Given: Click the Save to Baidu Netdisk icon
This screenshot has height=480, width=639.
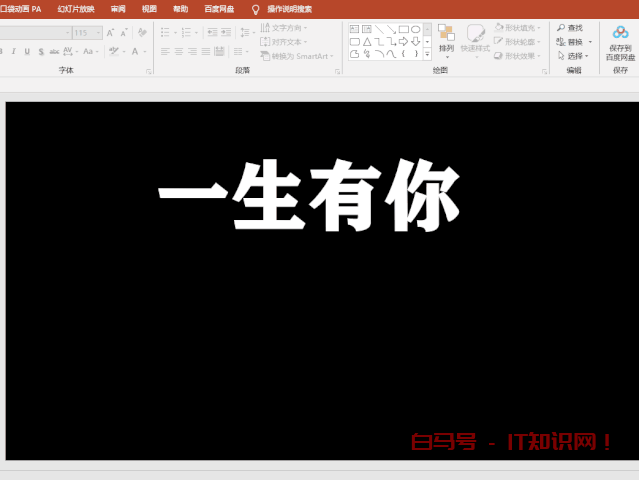Looking at the screenshot, I should (x=620, y=32).
